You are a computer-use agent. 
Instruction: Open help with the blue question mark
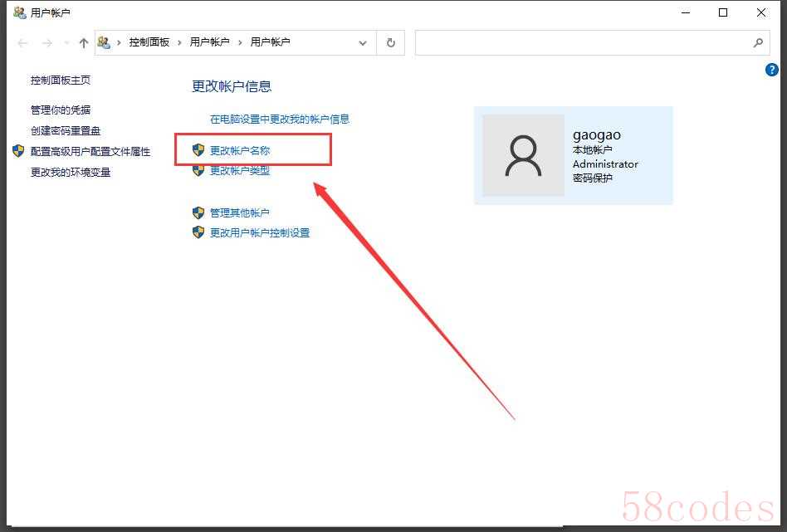click(771, 70)
